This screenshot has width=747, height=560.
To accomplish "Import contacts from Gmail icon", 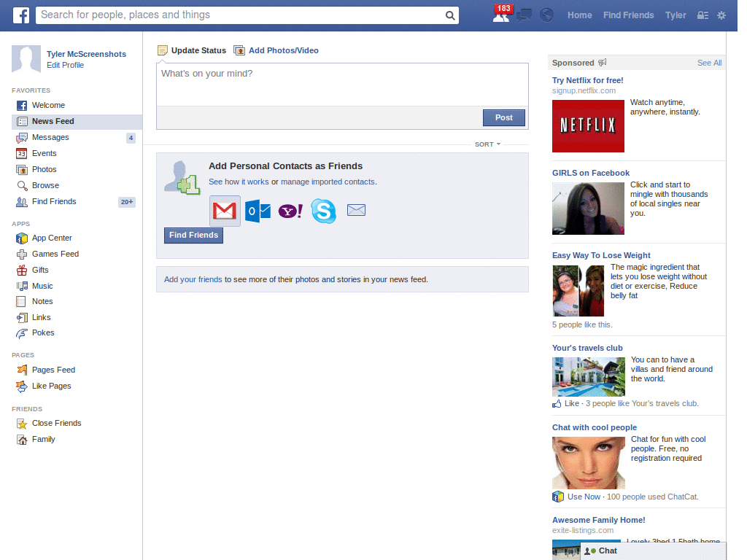I will pyautogui.click(x=225, y=211).
